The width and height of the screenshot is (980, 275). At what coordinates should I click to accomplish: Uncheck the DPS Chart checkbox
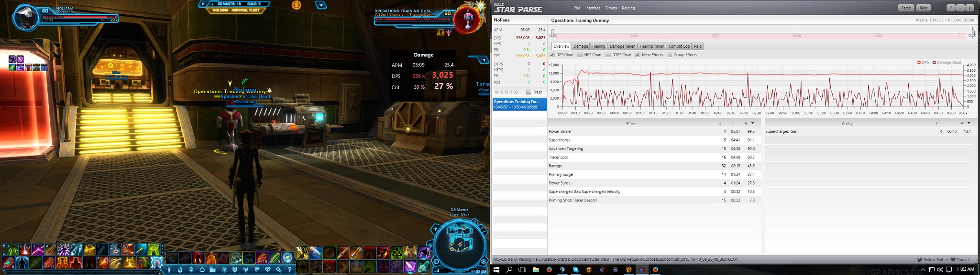pos(552,55)
